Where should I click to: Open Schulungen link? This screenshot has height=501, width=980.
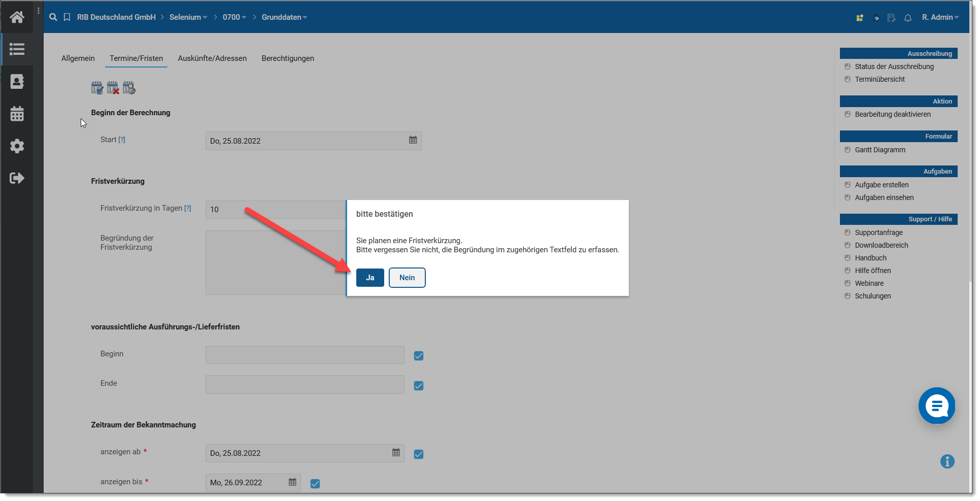[x=872, y=296]
